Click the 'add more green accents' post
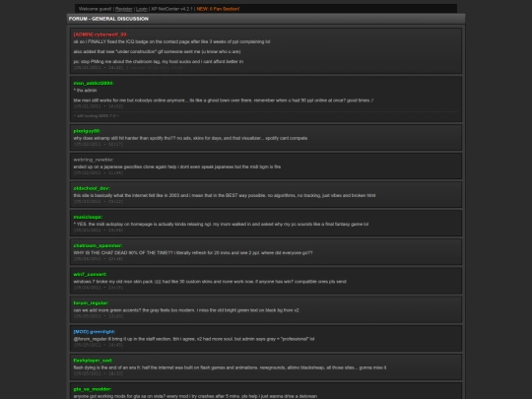Viewport: 532px width, 399px height. [x=186, y=310]
